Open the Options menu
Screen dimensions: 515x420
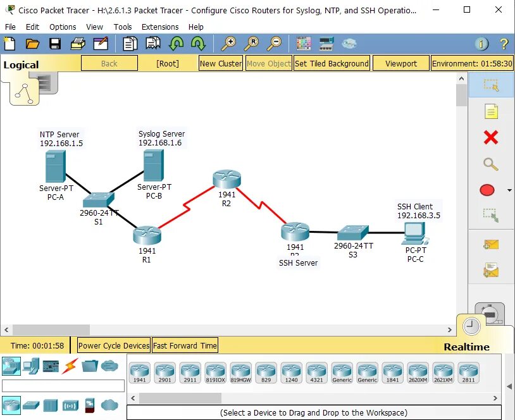[63, 27]
